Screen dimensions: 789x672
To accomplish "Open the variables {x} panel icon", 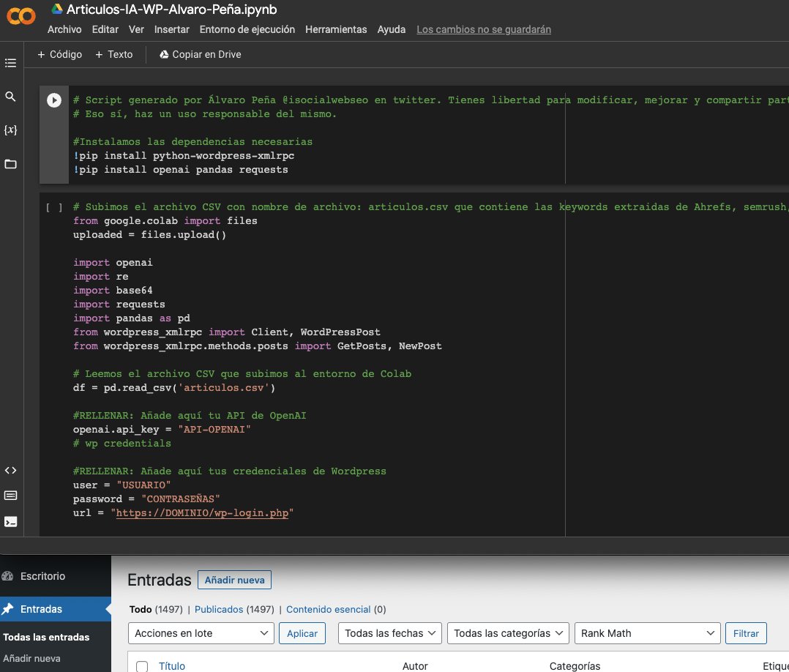I will point(10,130).
